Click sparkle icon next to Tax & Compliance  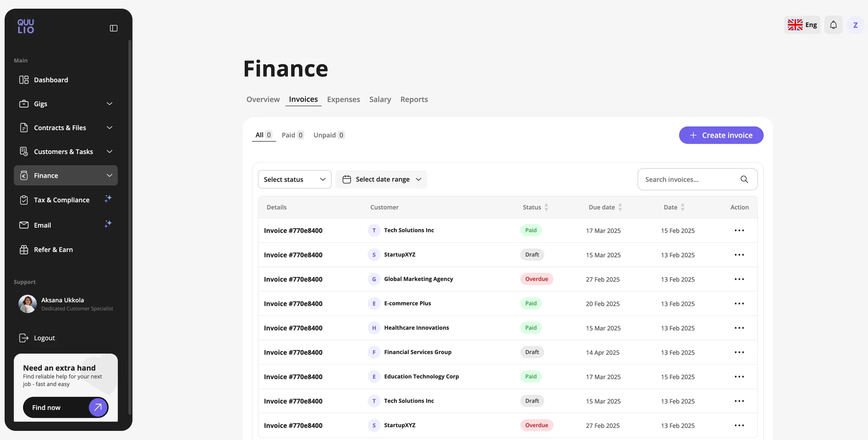click(x=108, y=199)
